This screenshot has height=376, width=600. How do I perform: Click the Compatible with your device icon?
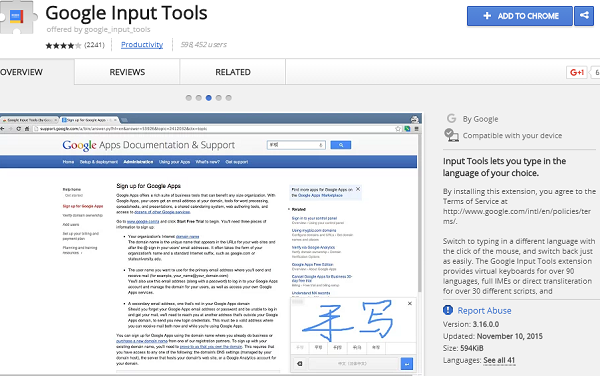click(x=452, y=135)
